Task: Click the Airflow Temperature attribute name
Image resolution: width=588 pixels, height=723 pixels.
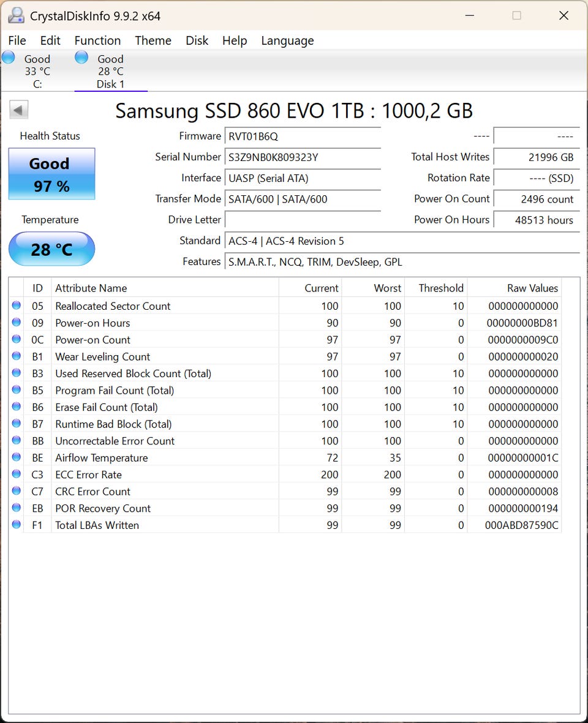Action: (102, 458)
